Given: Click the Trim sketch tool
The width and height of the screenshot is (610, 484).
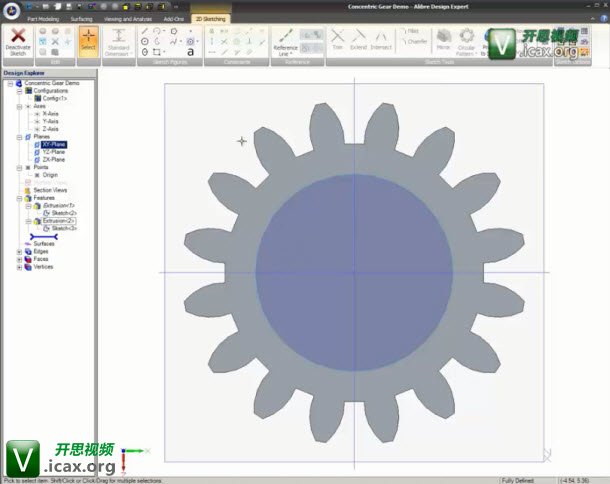Looking at the screenshot, I should tap(337, 39).
